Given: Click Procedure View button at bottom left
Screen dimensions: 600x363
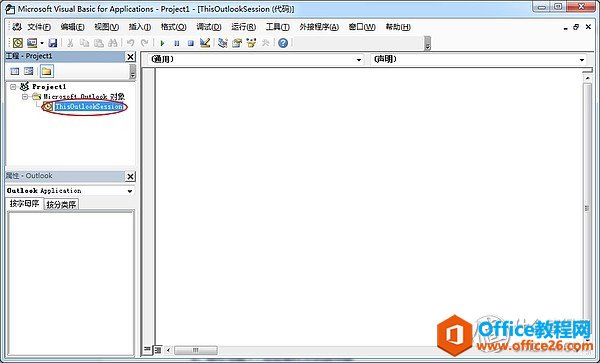Looking at the screenshot, I should (x=147, y=350).
